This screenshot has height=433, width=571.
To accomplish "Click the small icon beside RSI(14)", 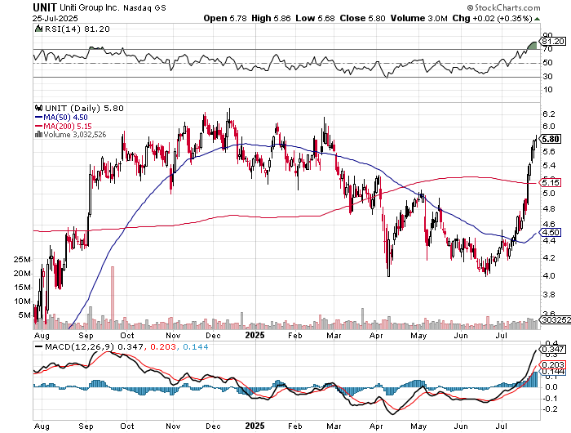I will 38,29.
